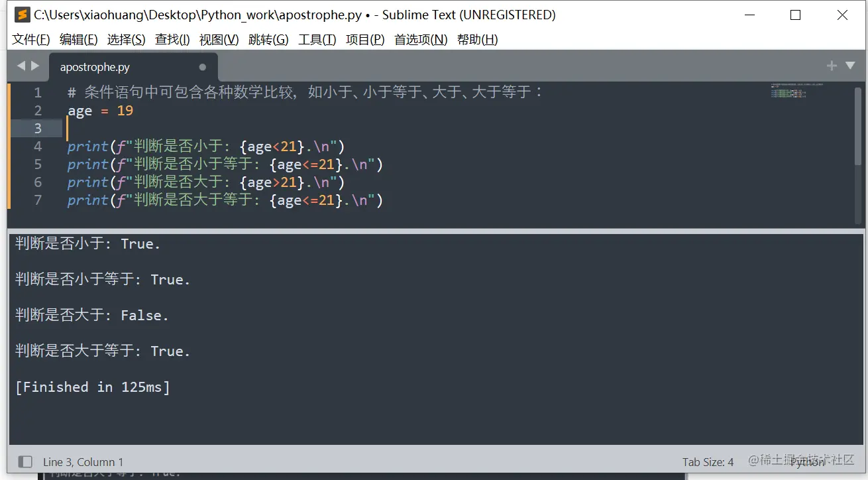
Task: Open the 首选项(N) menu
Action: click(421, 40)
